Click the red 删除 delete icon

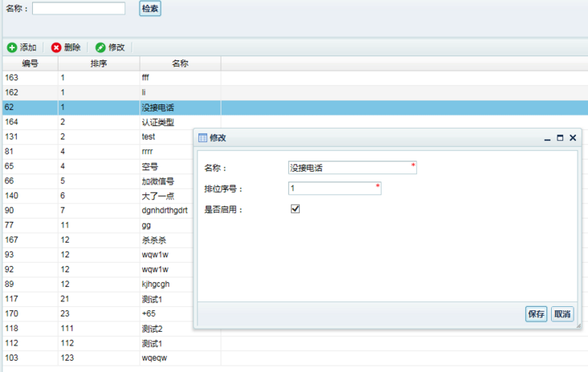point(56,47)
